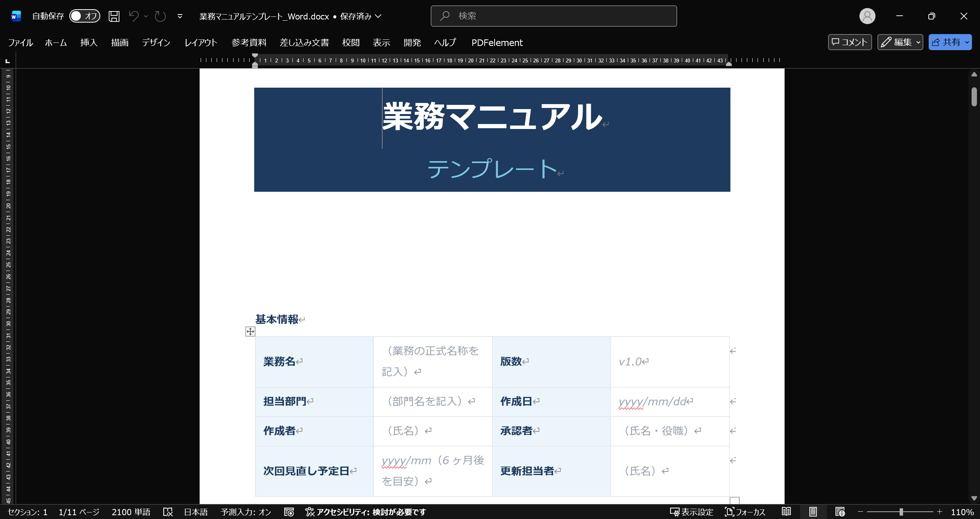Click the Redo icon
Viewport: 980px width, 519px height.
point(160,16)
